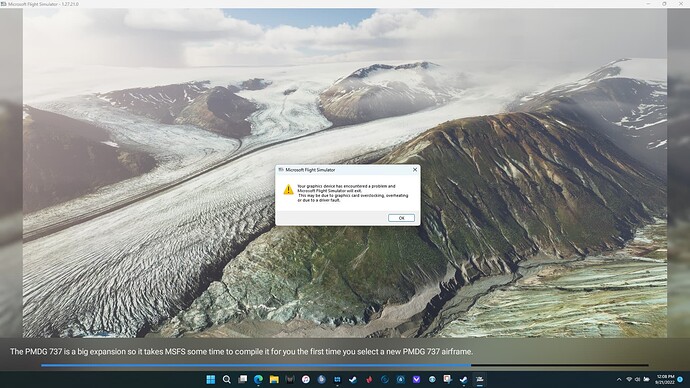Viewport: 690px width, 388px height.
Task: Click the small app icon in the dialog title
Action: click(281, 170)
